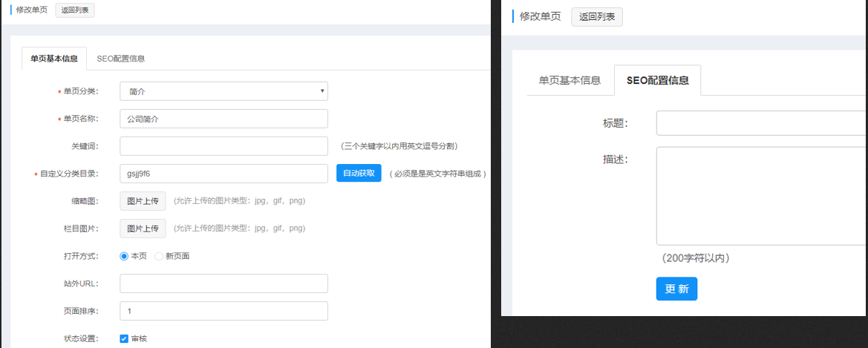868x348 pixels.
Task: Select the 本页 radio option
Action: point(124,256)
